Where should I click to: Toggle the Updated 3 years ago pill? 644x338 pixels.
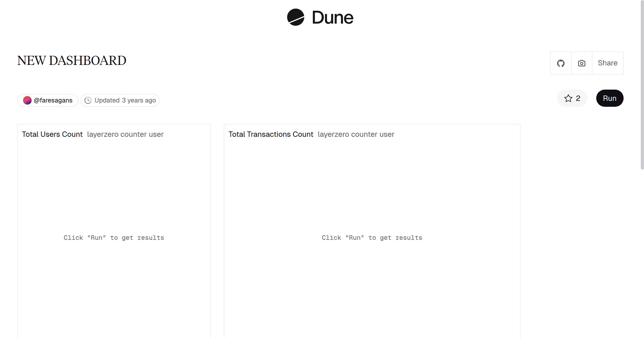120,100
